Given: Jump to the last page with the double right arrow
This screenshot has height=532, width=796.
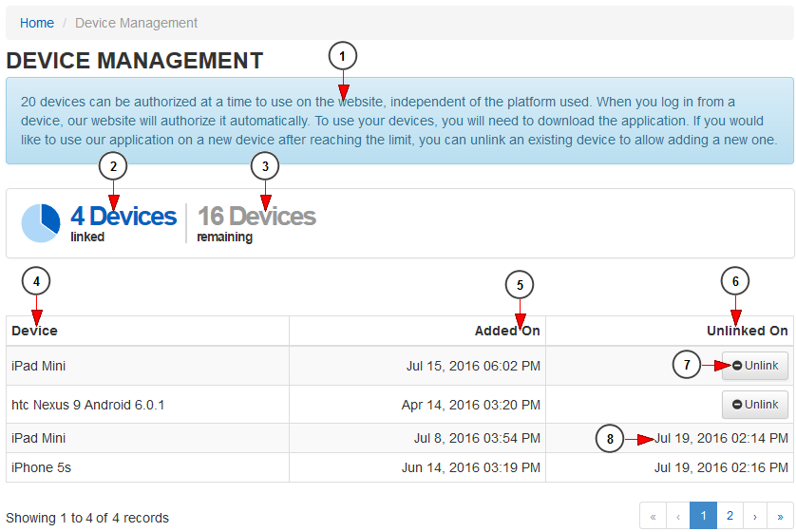Looking at the screenshot, I should (x=780, y=516).
